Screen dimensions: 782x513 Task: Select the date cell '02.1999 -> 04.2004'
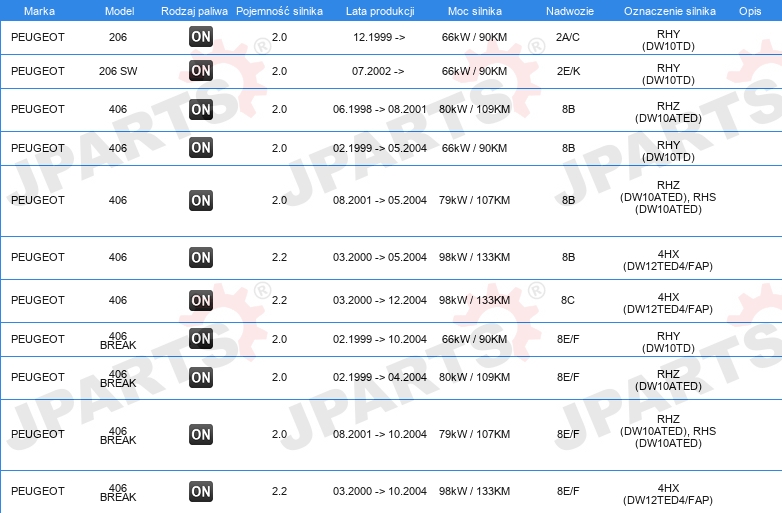point(380,377)
